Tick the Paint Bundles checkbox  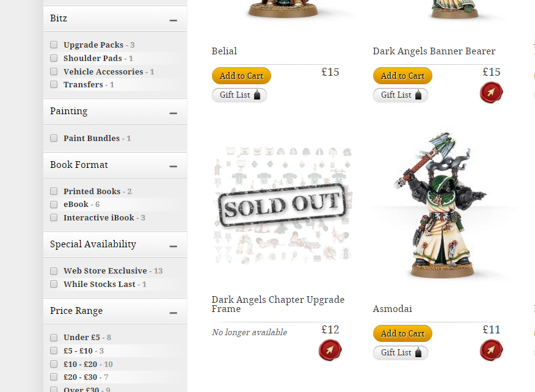[54, 138]
